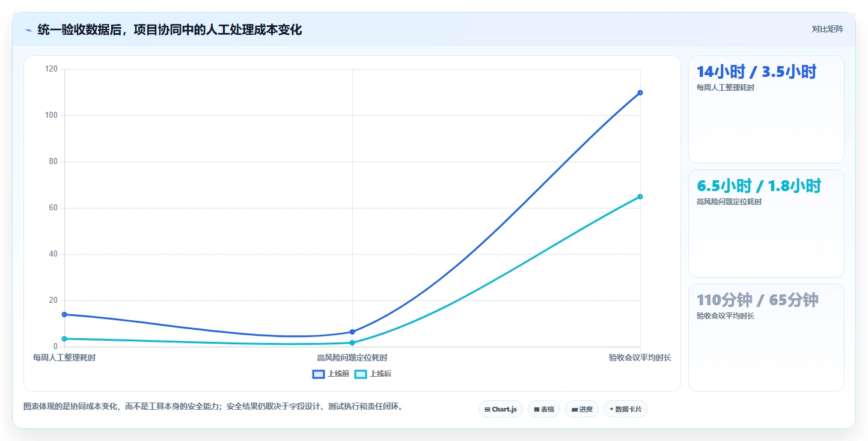Click the 上线前 data point at 每周人工整理耗时

(64, 314)
